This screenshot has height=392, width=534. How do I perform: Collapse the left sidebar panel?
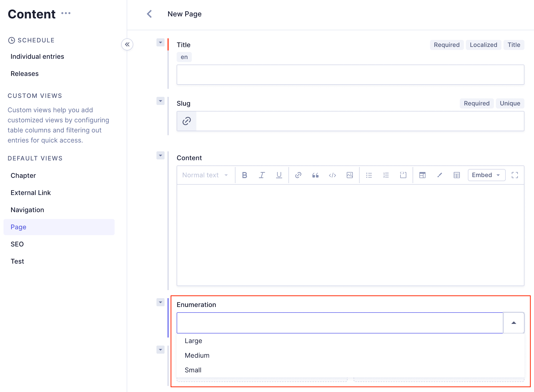tap(127, 44)
